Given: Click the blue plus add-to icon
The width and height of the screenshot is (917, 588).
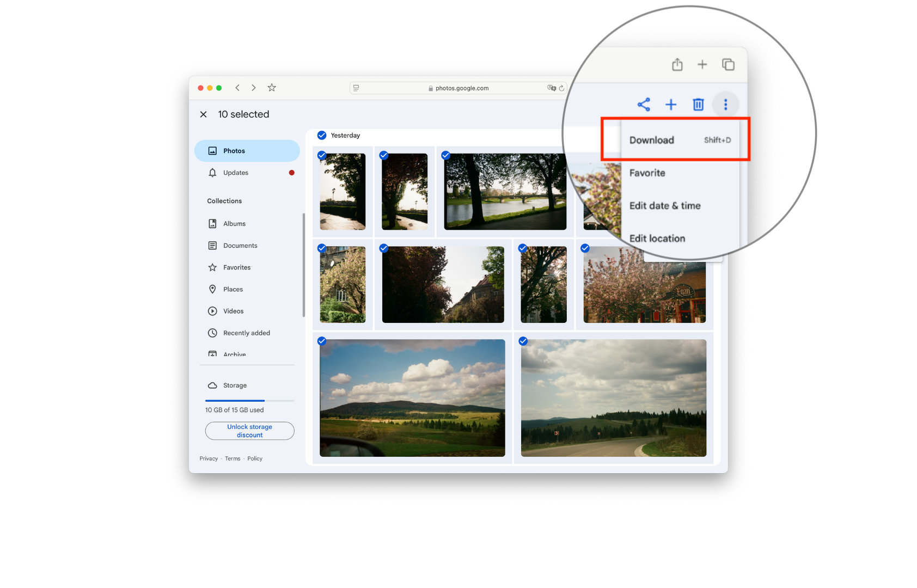Looking at the screenshot, I should click(x=671, y=105).
